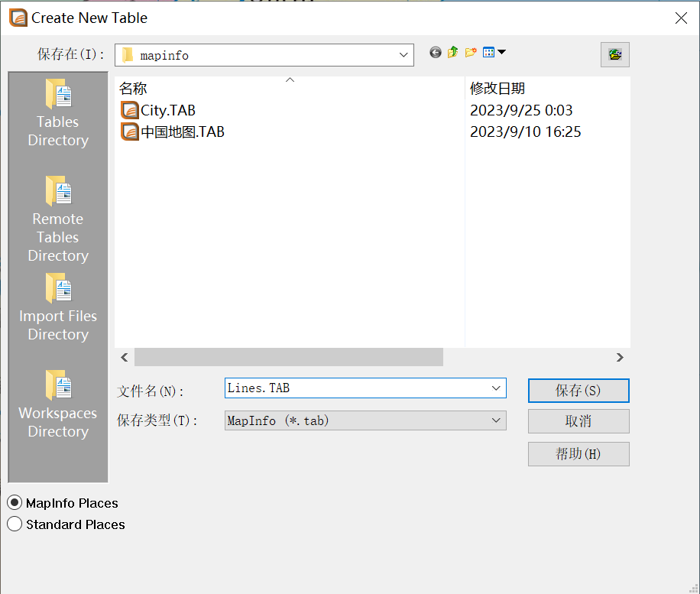Click the scroll left arrow
Image resolution: width=700 pixels, height=594 pixels.
click(125, 357)
